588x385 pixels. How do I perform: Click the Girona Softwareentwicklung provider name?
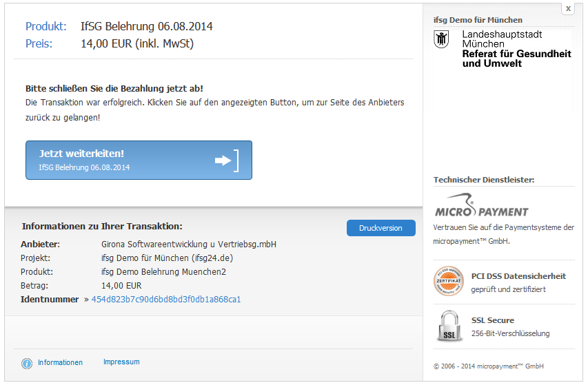[x=188, y=244]
